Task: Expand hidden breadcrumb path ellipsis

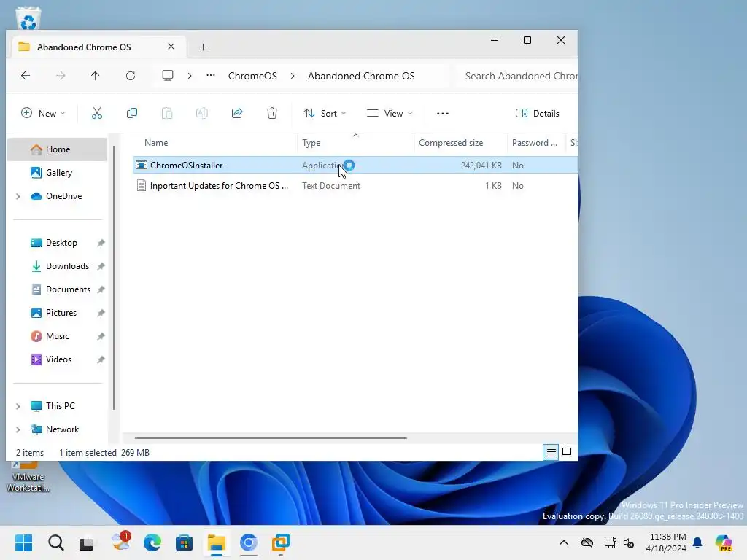Action: [211, 76]
